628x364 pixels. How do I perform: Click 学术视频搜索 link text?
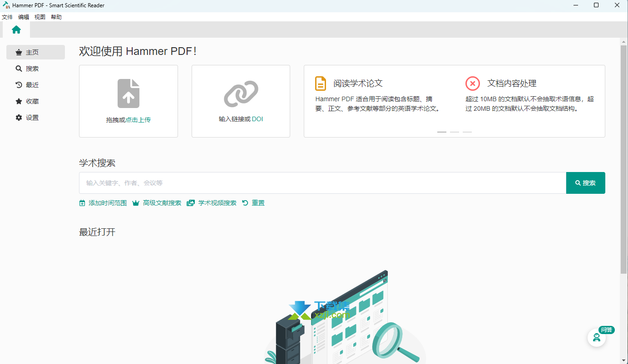coord(218,203)
